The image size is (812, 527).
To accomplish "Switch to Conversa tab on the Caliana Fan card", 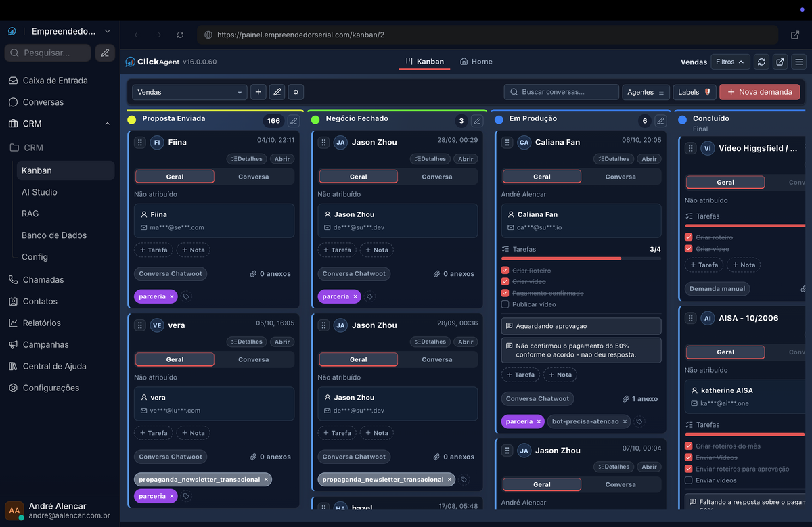I will [x=621, y=177].
